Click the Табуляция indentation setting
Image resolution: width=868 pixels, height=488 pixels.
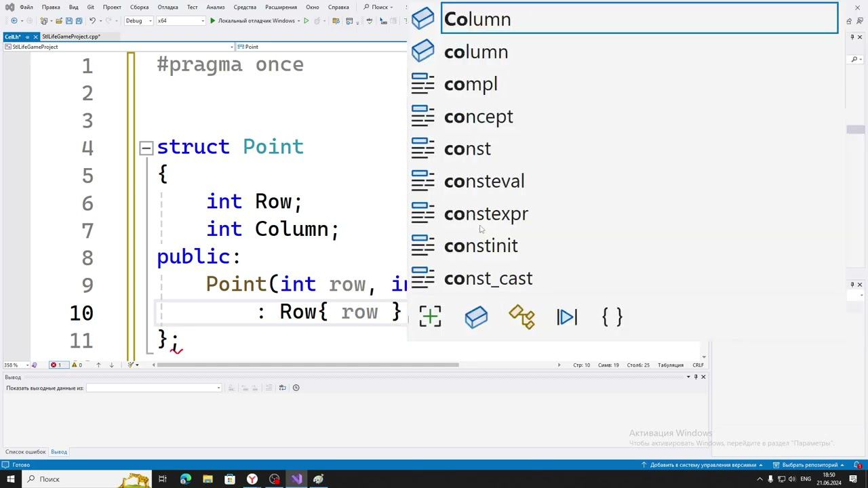671,365
